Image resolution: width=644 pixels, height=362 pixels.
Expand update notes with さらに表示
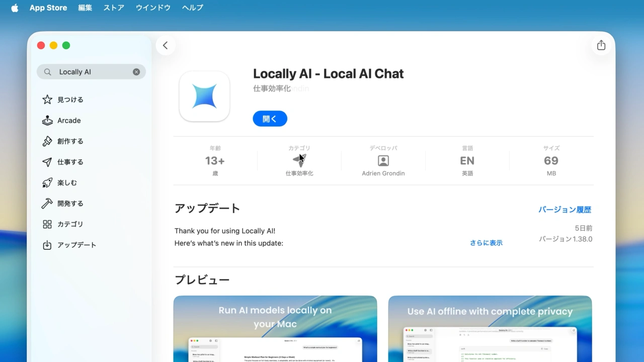pos(486,243)
